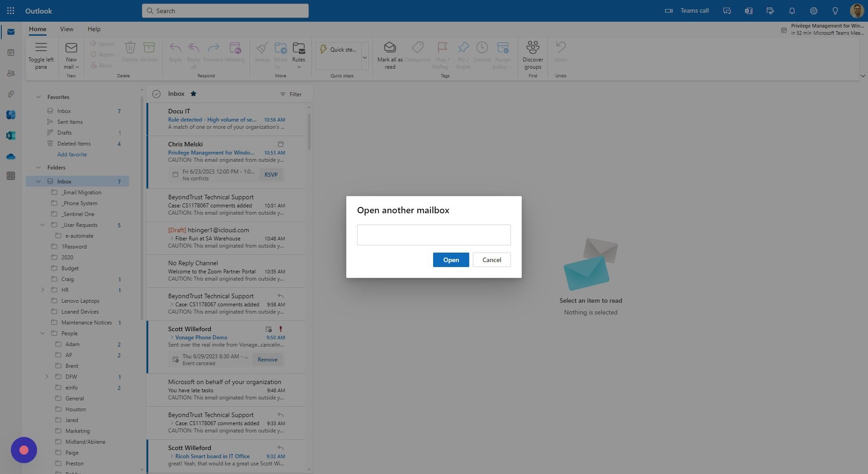This screenshot has width=868, height=474.
Task: Select the Sweep tool in the ribbon
Action: 262,53
